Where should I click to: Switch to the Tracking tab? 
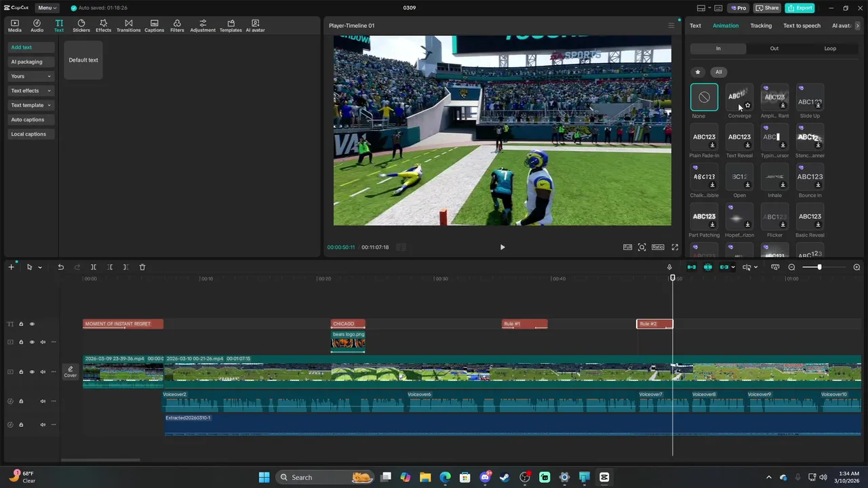click(x=761, y=26)
